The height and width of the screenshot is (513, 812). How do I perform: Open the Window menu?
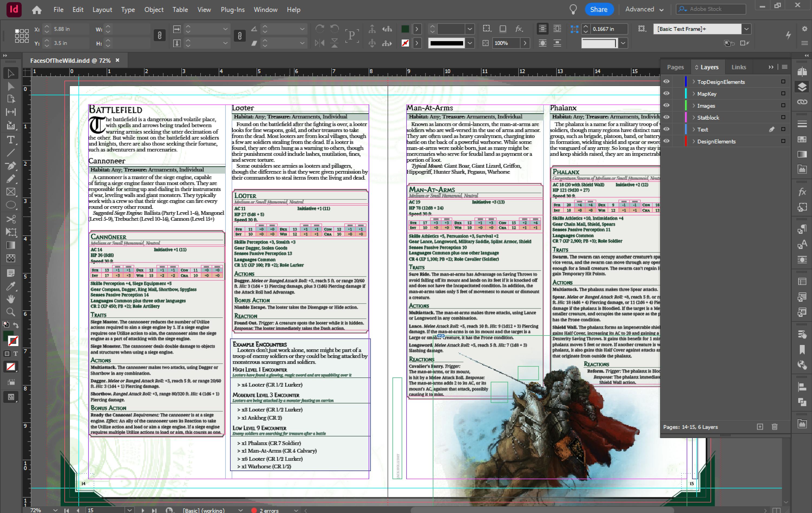265,9
